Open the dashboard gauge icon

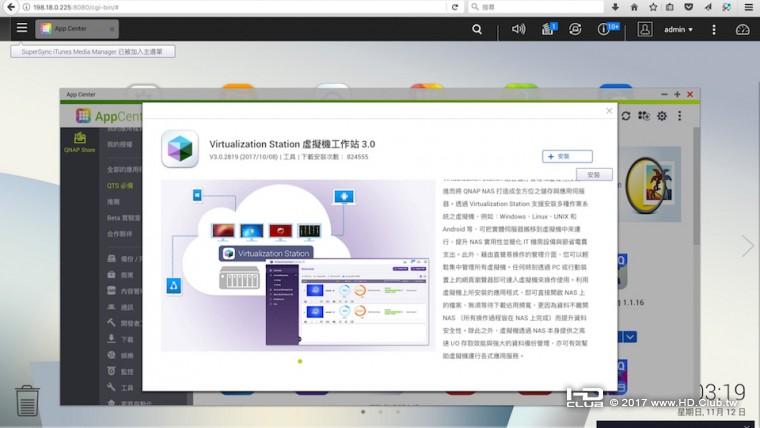[x=743, y=30]
